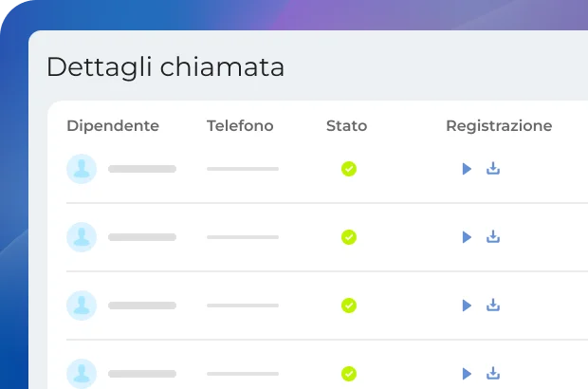Sort by the Telefono column header
588x389 pixels.
tap(240, 126)
